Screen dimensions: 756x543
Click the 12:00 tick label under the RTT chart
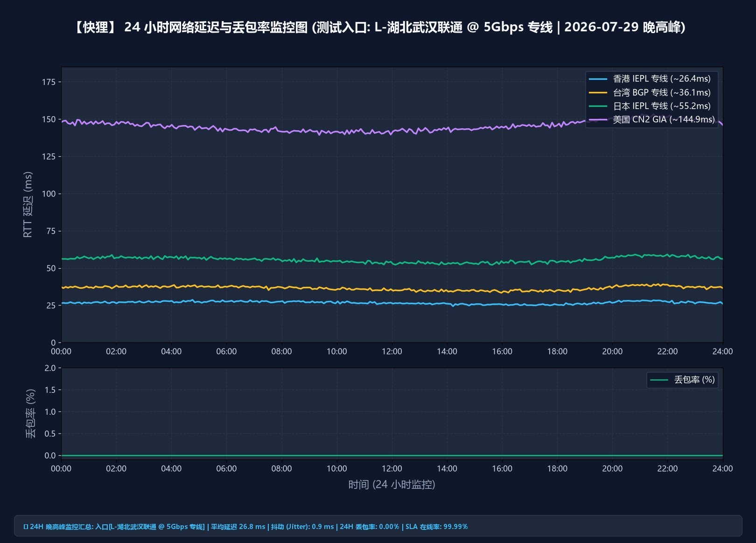point(392,352)
